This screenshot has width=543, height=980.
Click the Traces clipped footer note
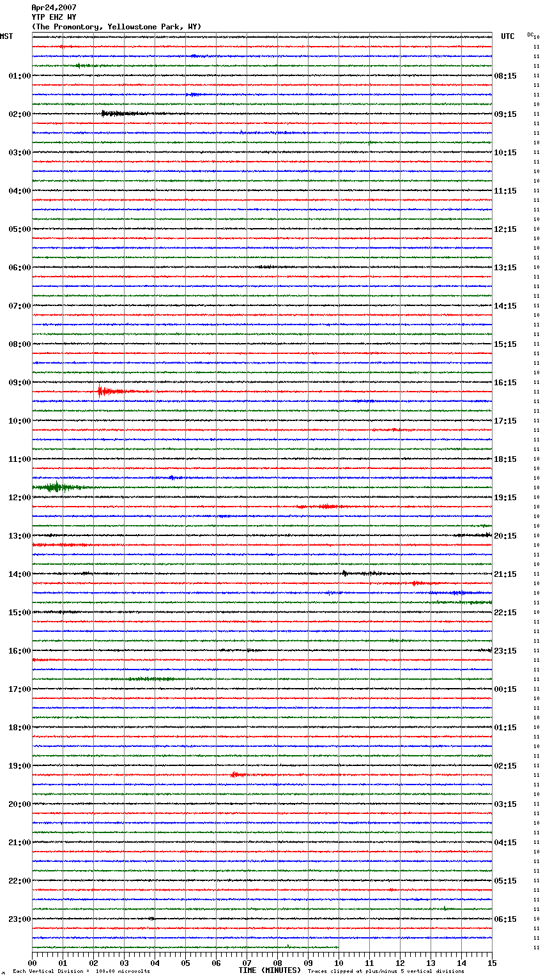click(386, 971)
